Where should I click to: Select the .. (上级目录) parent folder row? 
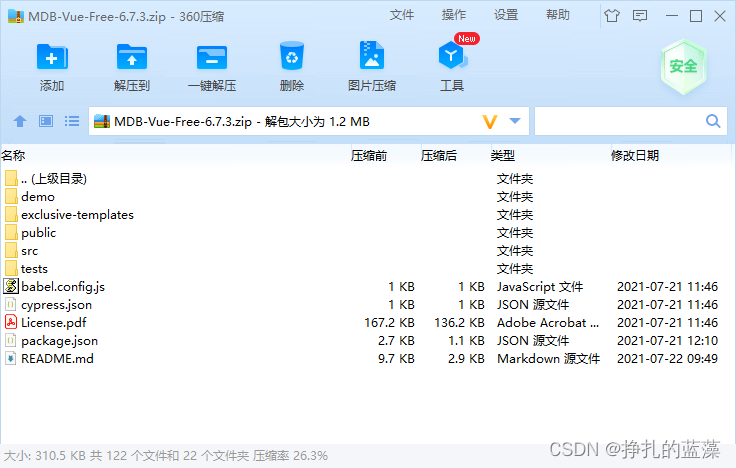[366, 178]
